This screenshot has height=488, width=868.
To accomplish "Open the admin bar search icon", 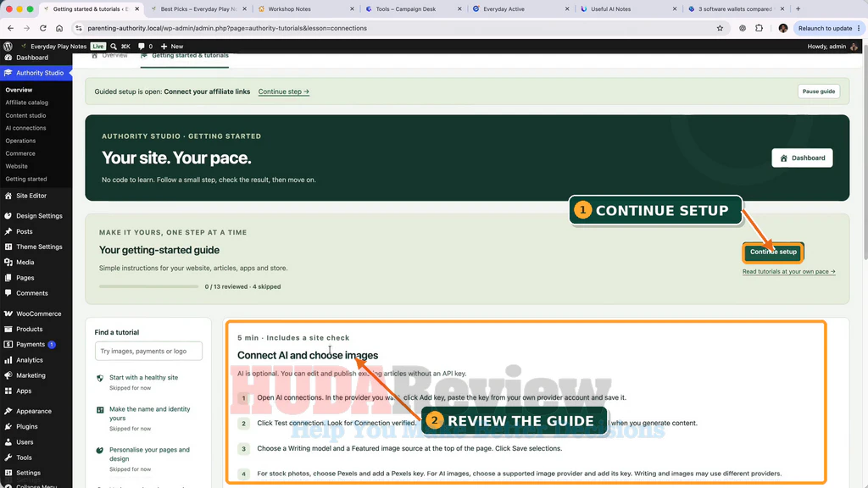I will [114, 47].
